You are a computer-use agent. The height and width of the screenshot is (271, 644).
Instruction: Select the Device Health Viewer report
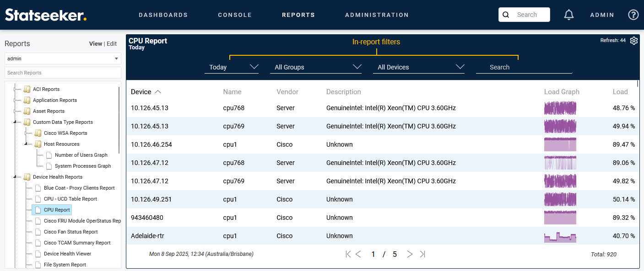[67, 254]
